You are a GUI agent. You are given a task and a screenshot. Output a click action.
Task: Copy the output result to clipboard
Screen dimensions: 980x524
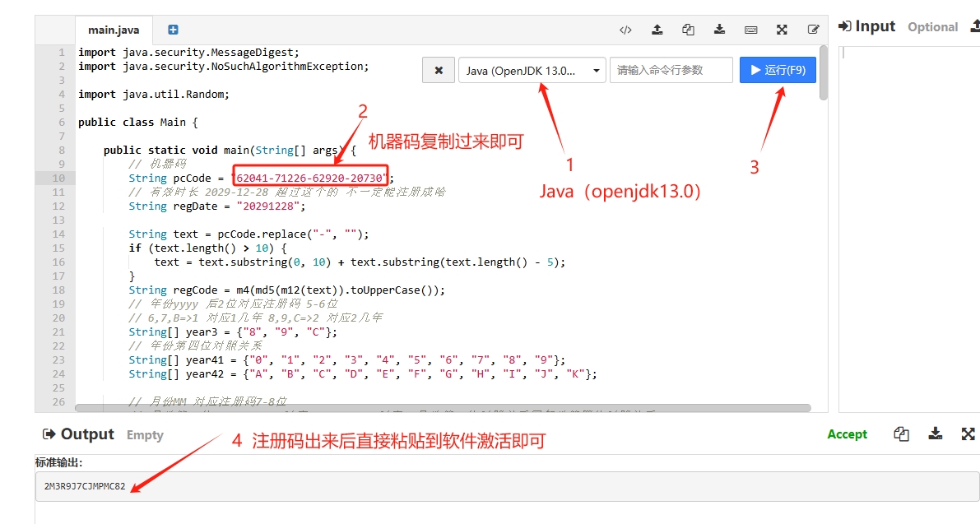[901, 434]
